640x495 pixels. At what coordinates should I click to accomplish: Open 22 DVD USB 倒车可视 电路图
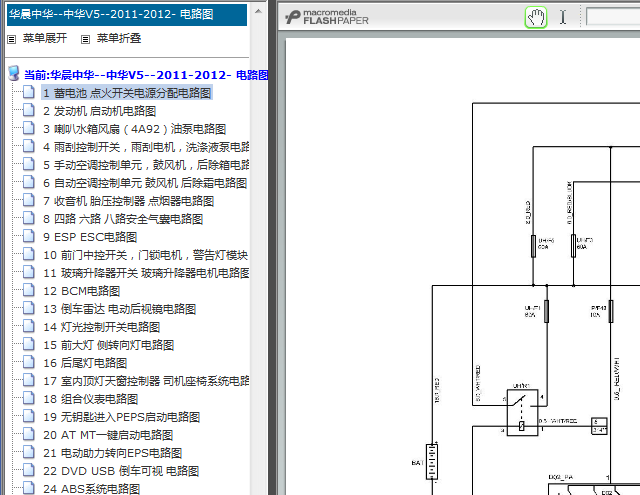[x=121, y=471]
